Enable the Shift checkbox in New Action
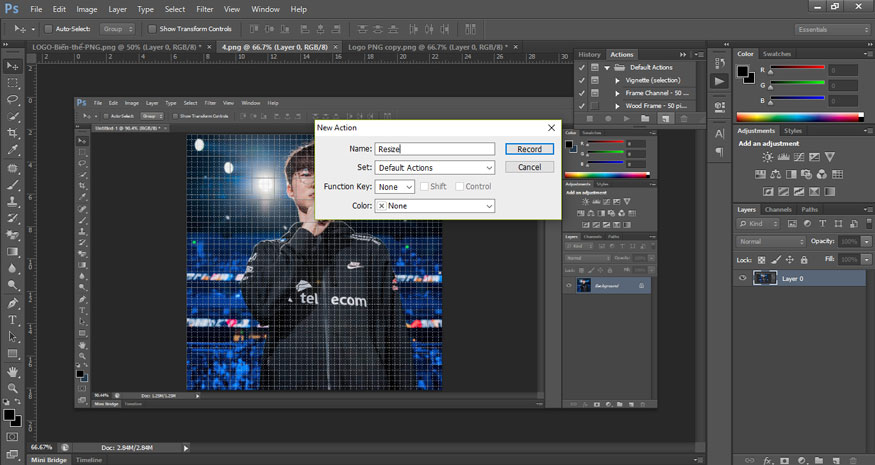Viewport: 875px width, 465px height. [x=424, y=186]
